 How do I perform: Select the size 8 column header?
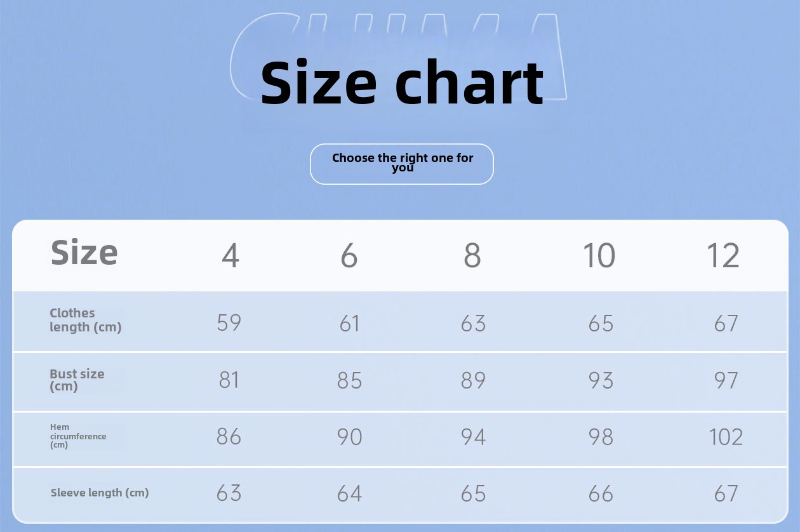click(472, 256)
